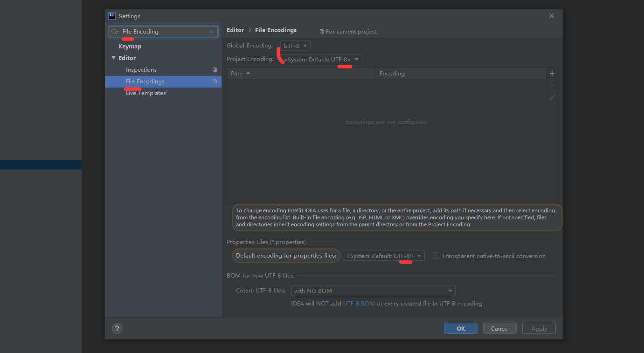Screen dimensions: 644x353
Task: Click copy icon beside Inspections
Action: point(215,70)
